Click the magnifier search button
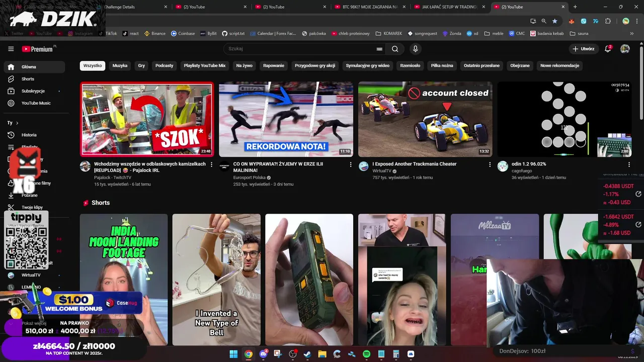The image size is (644, 362). point(395,49)
